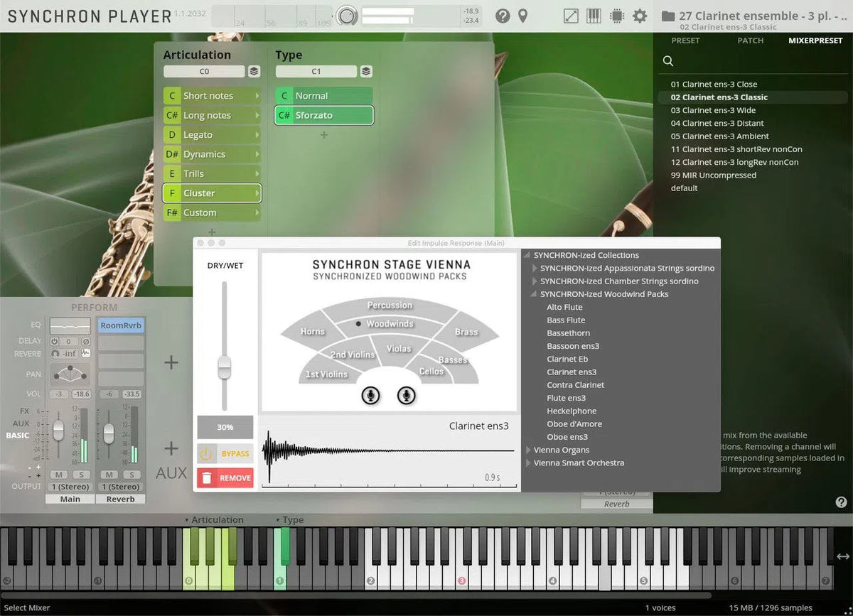Click the DRY/WET slider handle

pos(225,367)
